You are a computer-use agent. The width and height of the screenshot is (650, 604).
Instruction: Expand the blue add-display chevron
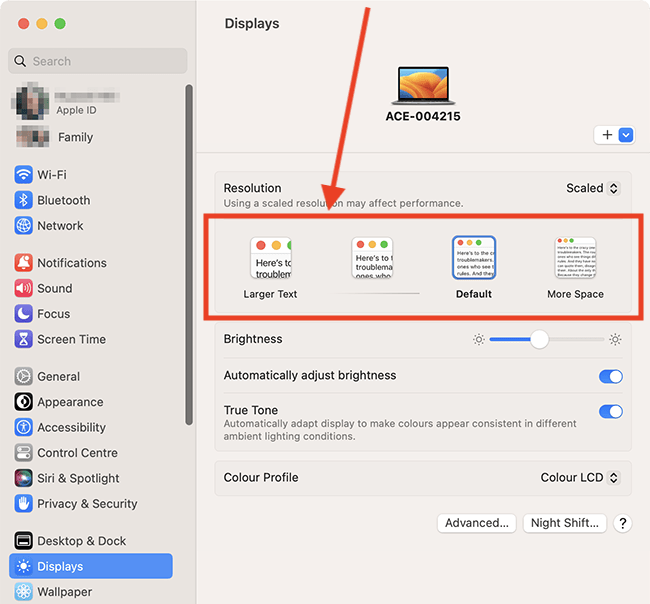pyautogui.click(x=626, y=135)
